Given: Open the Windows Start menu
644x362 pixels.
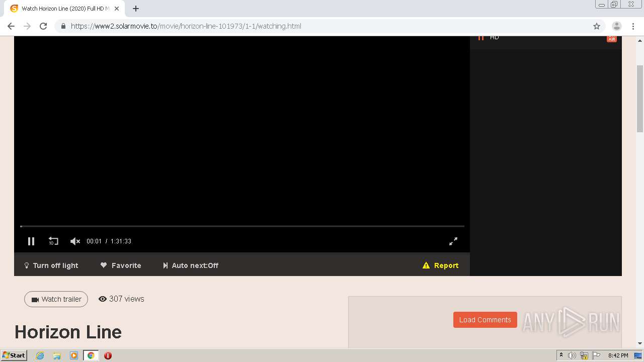Looking at the screenshot, I should [x=14, y=355].
